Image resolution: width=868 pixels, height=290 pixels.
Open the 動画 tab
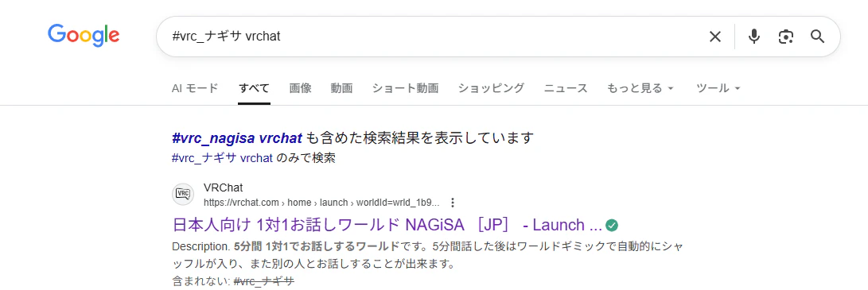click(341, 88)
